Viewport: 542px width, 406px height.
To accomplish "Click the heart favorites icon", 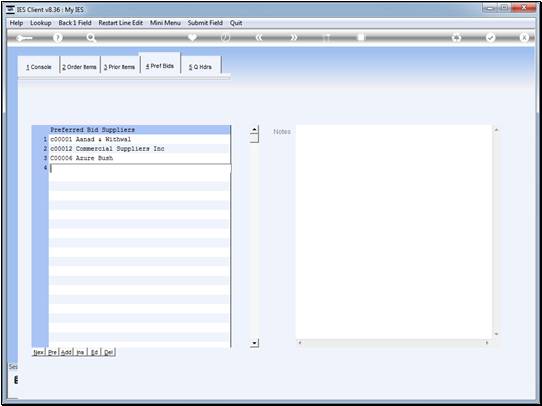I will coord(192,37).
